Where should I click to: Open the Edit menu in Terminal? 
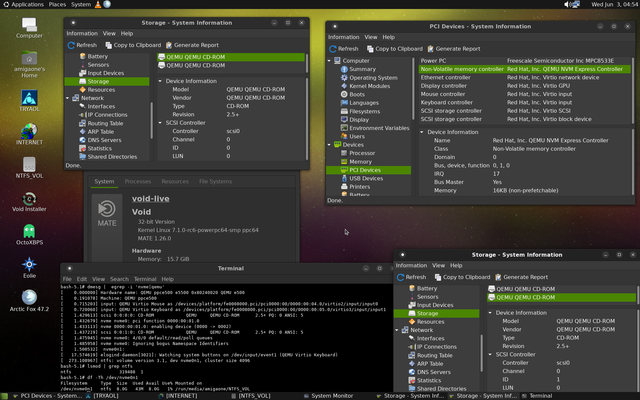point(82,279)
